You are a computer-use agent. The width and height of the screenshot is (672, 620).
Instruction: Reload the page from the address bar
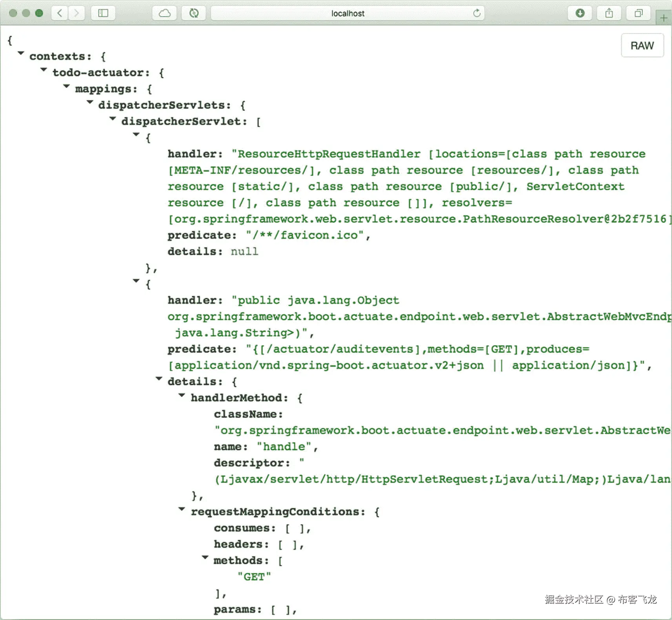pyautogui.click(x=477, y=13)
